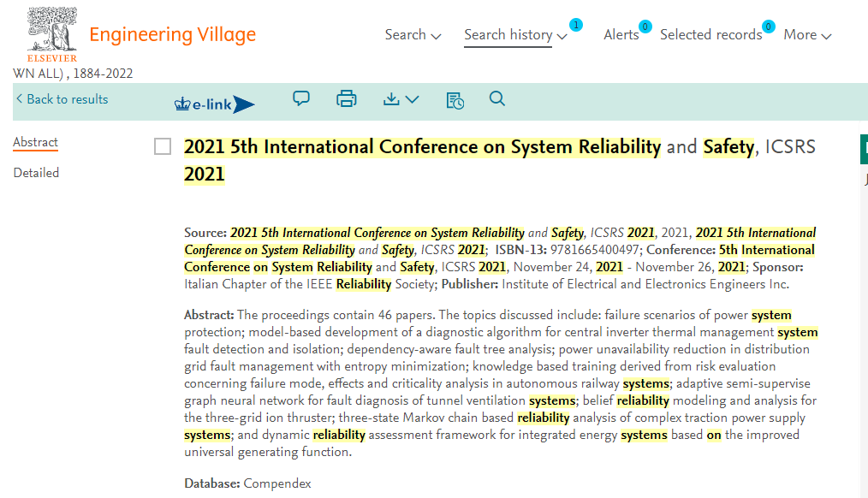Click the comment speech bubble icon
868x498 pixels.
[x=301, y=99]
